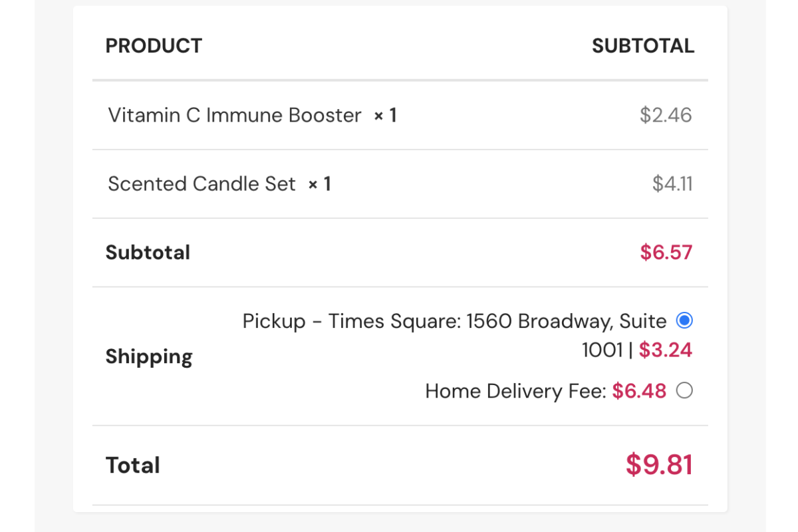Click the Home Delivery Fee label text

[x=515, y=391]
